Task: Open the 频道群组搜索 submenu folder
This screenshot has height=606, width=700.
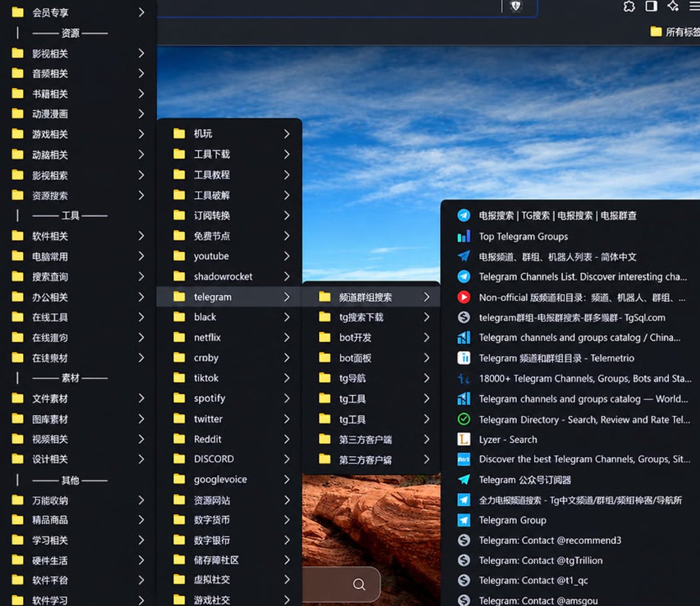Action: point(371,297)
